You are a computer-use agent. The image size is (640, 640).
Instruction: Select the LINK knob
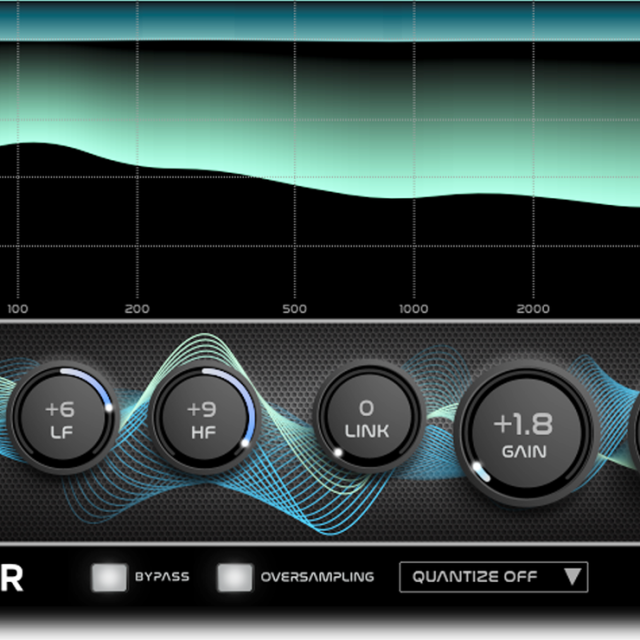[366, 417]
